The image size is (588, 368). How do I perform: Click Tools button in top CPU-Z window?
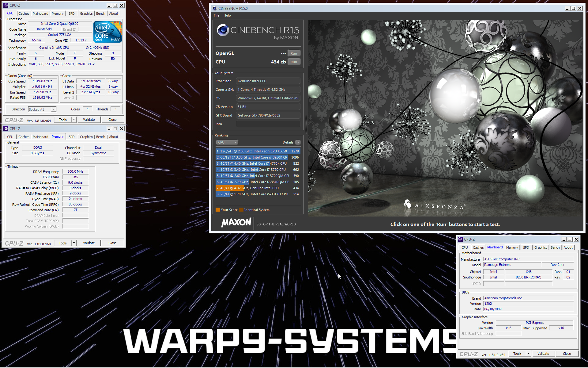pyautogui.click(x=63, y=120)
